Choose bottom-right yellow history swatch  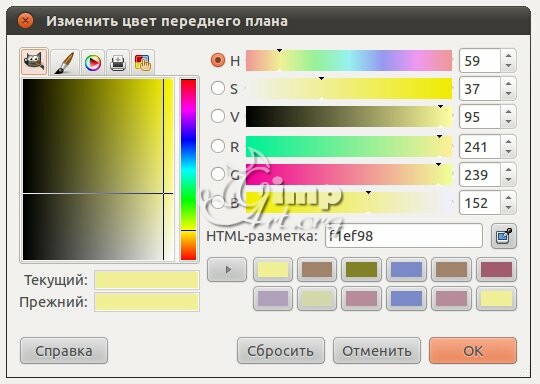click(496, 299)
